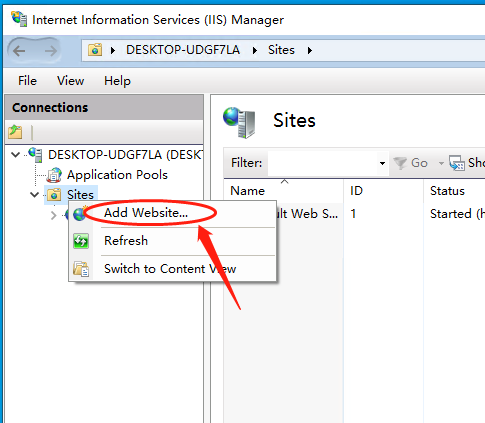Viewport: 485px width, 423px height.
Task: Expand breadcrumb arrow after Sites
Action: pyautogui.click(x=310, y=51)
